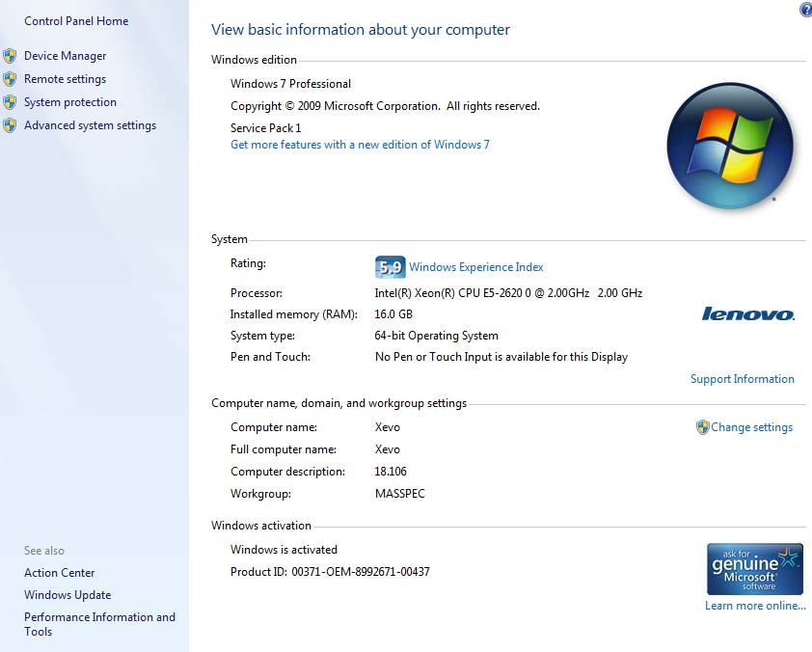
Task: Click the 18.106 computer description value
Action: click(x=391, y=472)
